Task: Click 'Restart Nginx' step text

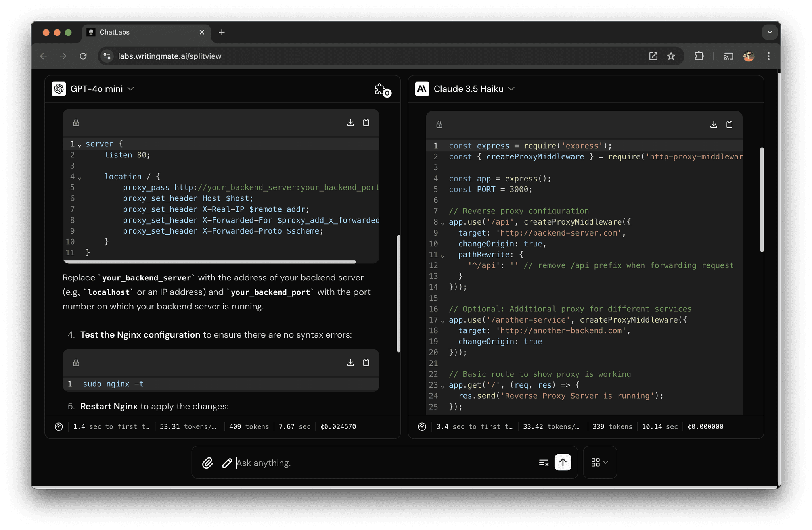Action: (x=109, y=406)
